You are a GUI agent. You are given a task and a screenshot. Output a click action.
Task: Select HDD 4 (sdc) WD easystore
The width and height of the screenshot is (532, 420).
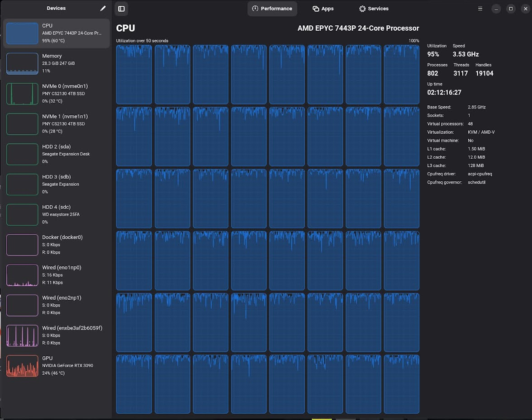56,215
